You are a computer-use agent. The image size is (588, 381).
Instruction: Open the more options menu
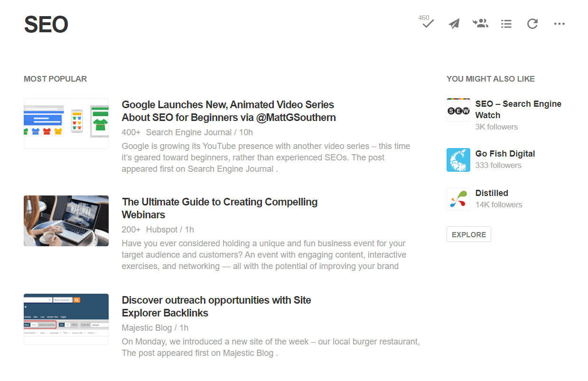(x=559, y=24)
